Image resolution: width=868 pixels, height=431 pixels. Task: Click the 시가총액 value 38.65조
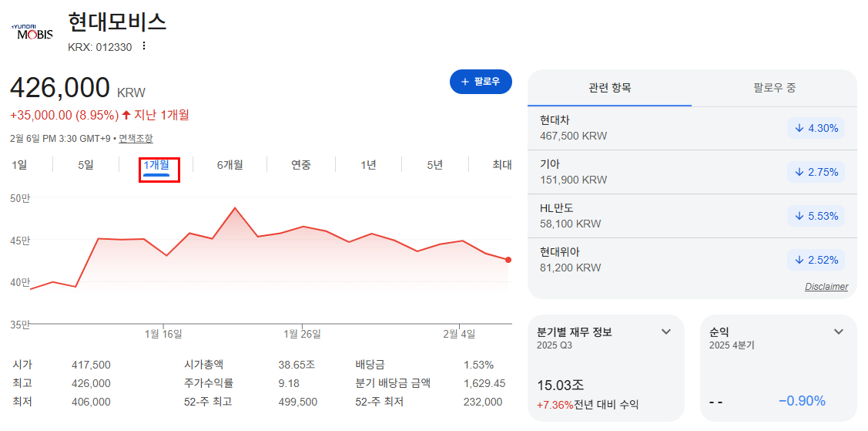(x=297, y=365)
